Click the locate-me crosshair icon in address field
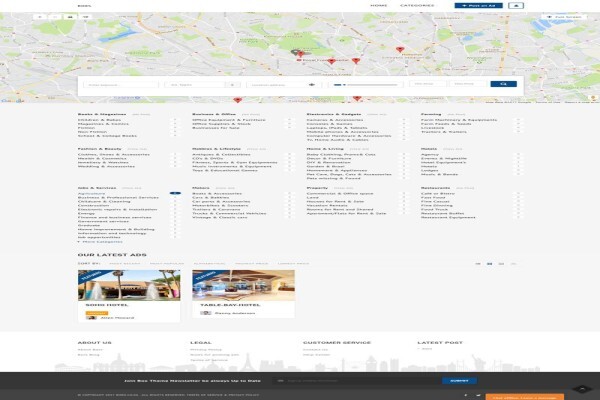 (311, 85)
